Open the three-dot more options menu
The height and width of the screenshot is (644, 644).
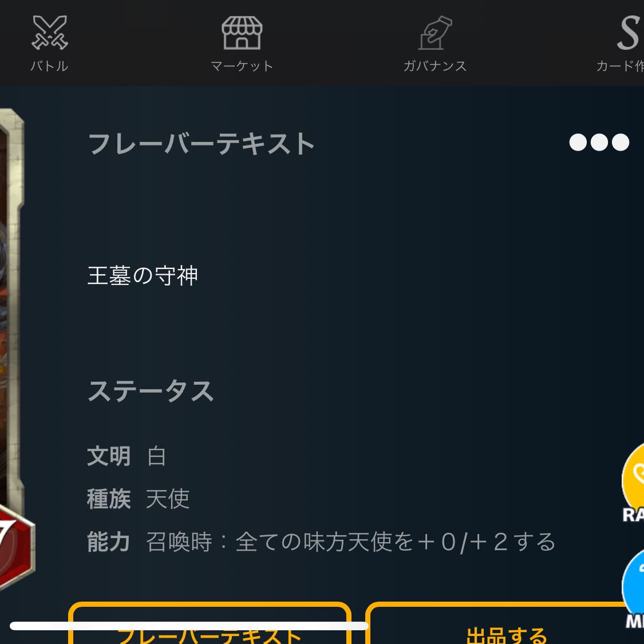tap(599, 143)
